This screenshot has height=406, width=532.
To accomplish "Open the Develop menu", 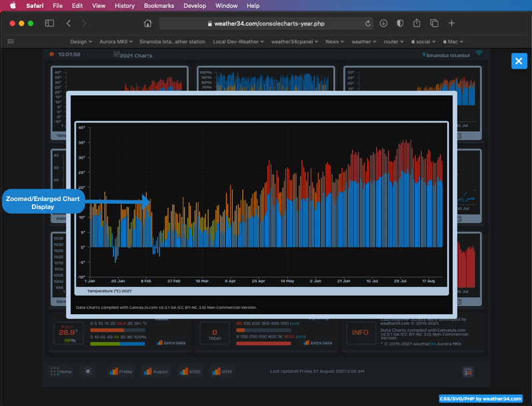I will 195,6.
